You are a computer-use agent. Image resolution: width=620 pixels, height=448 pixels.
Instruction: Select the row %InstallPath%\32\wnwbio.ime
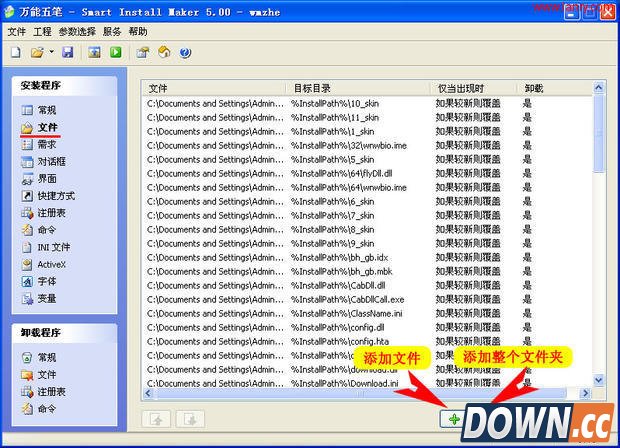tap(368, 146)
